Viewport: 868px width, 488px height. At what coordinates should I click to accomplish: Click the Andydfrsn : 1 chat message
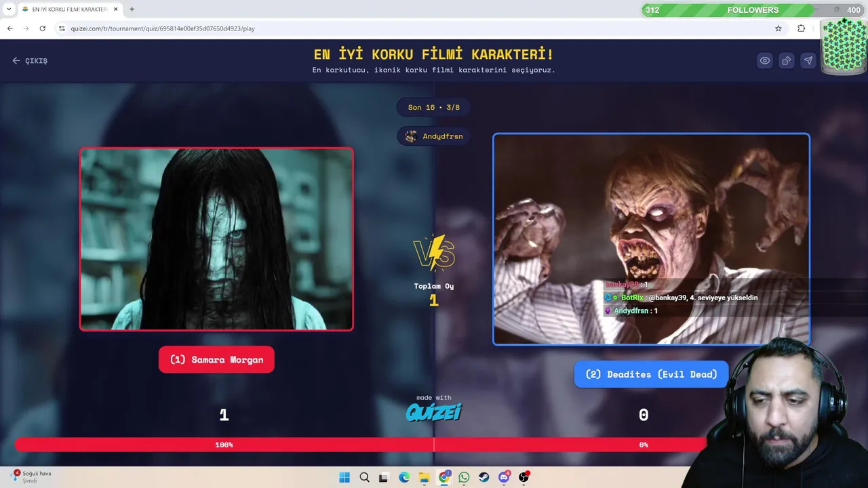click(631, 310)
